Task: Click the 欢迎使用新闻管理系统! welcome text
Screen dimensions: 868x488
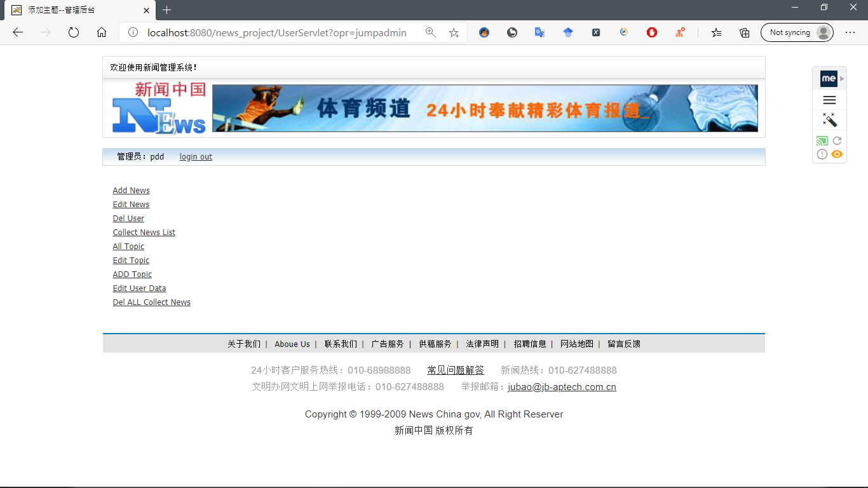Action: click(154, 67)
